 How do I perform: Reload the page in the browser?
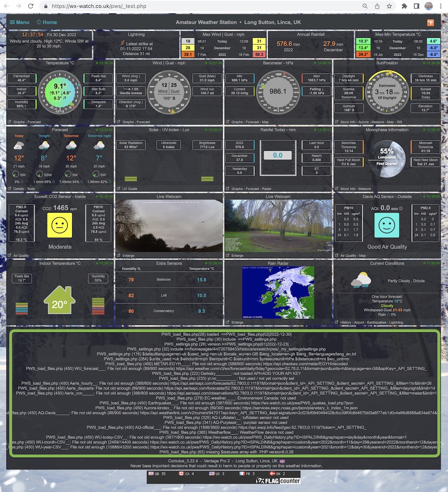[x=30, y=6]
